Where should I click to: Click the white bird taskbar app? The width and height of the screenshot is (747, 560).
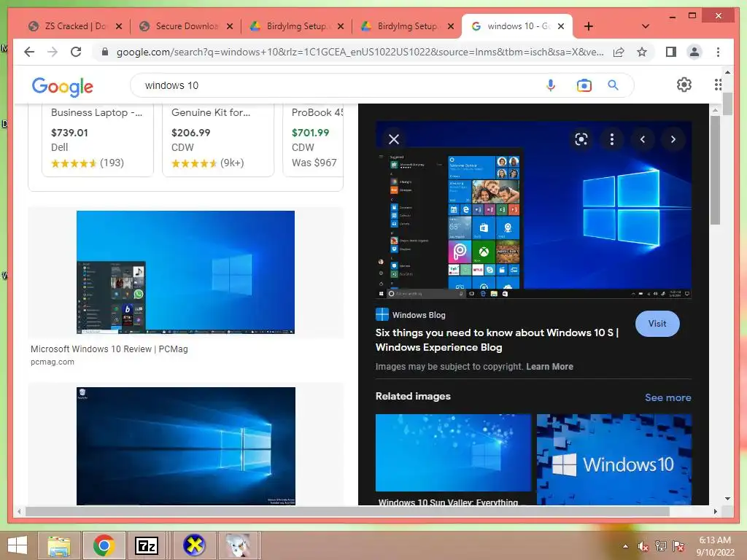click(239, 545)
